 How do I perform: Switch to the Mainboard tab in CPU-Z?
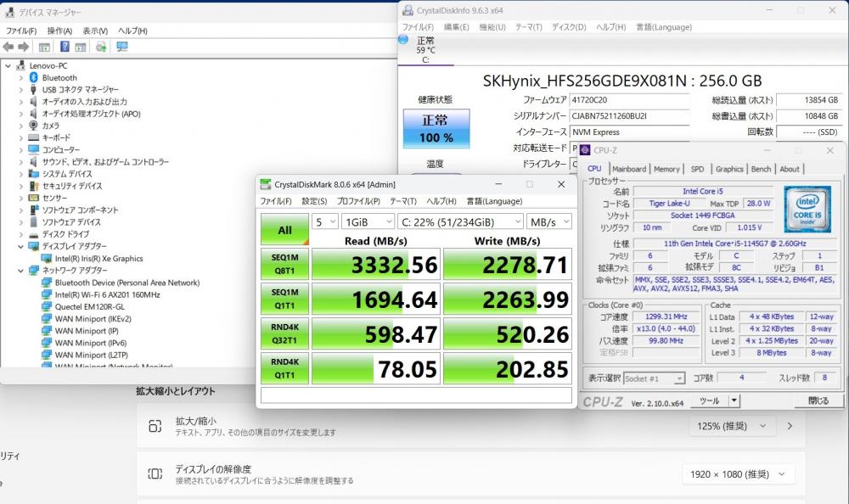[629, 169]
